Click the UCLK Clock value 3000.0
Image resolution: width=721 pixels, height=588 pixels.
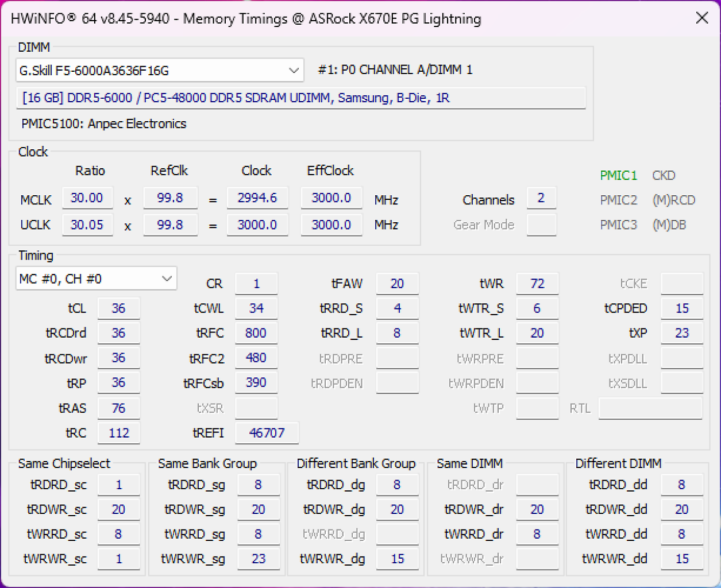[x=257, y=225]
